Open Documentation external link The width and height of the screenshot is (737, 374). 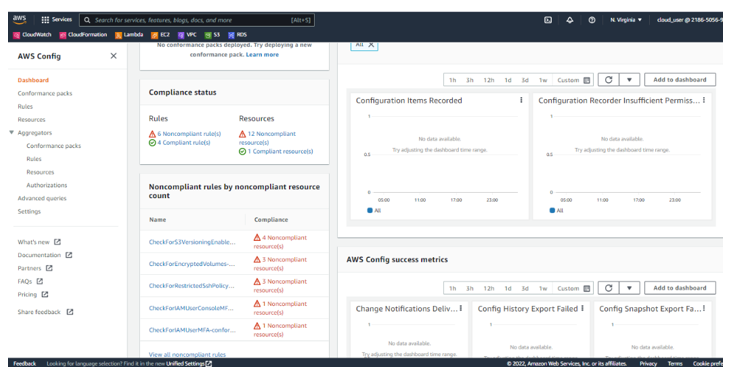[x=45, y=255]
